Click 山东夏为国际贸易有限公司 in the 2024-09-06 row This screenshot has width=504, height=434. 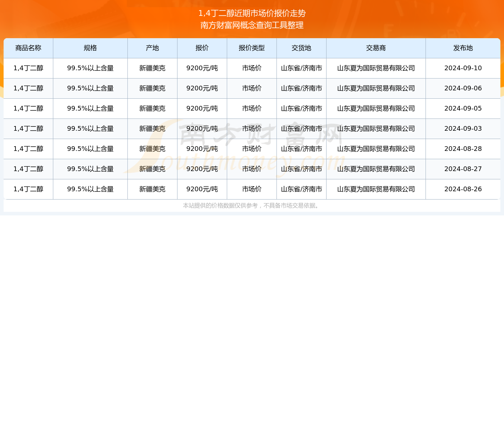tap(376, 88)
